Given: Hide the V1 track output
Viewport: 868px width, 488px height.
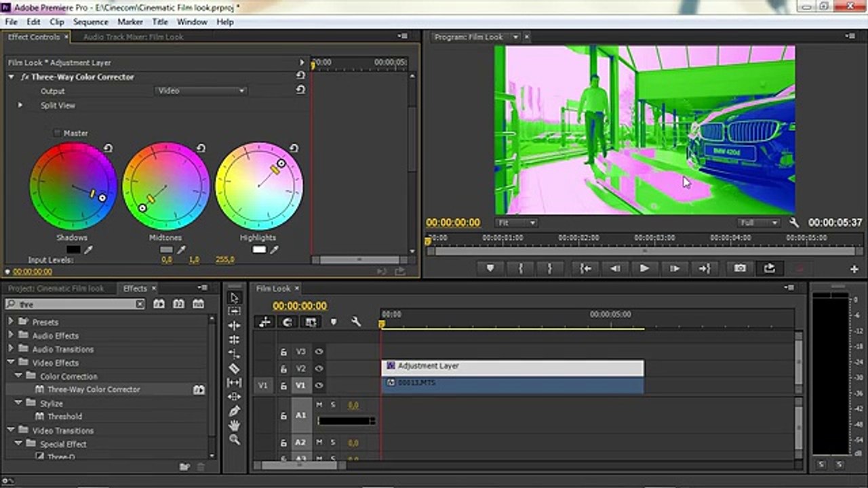Looking at the screenshot, I should [x=319, y=385].
